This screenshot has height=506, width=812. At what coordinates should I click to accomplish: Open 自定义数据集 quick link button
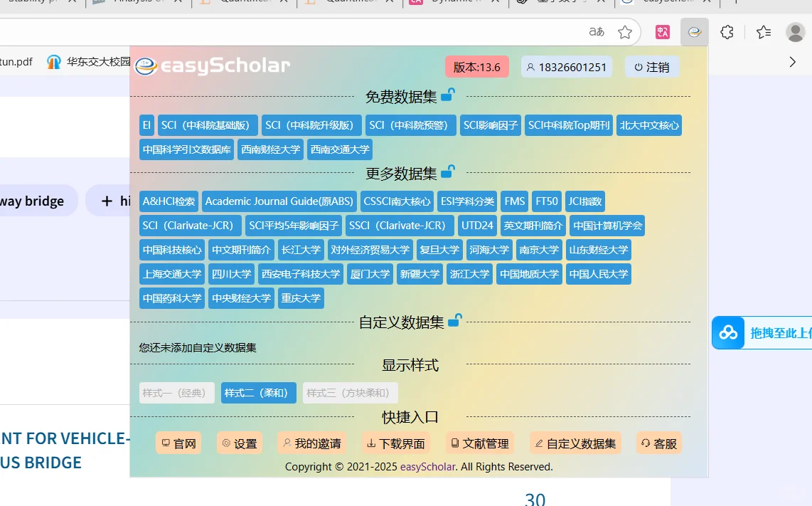point(575,443)
